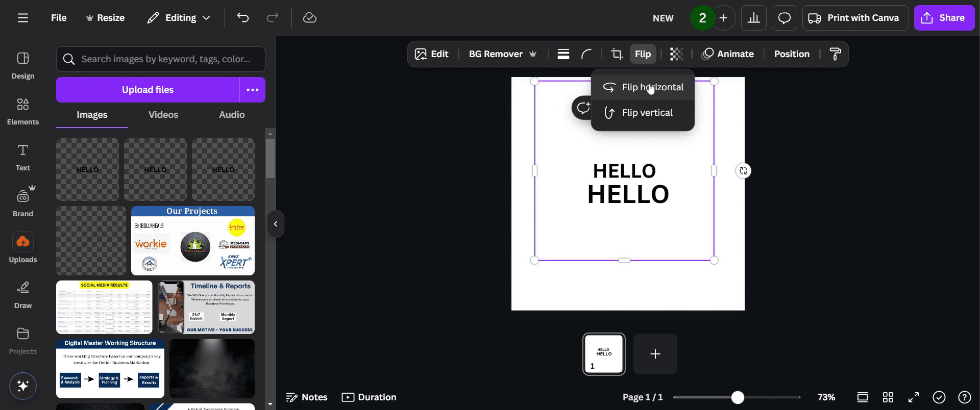
Task: Click the NEW label in header
Action: pyautogui.click(x=663, y=18)
